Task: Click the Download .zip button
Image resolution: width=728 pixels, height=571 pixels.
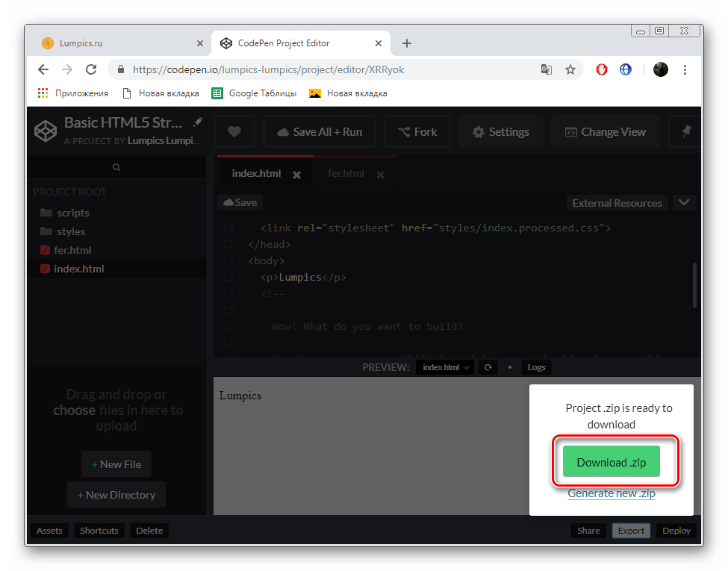Action: click(610, 462)
